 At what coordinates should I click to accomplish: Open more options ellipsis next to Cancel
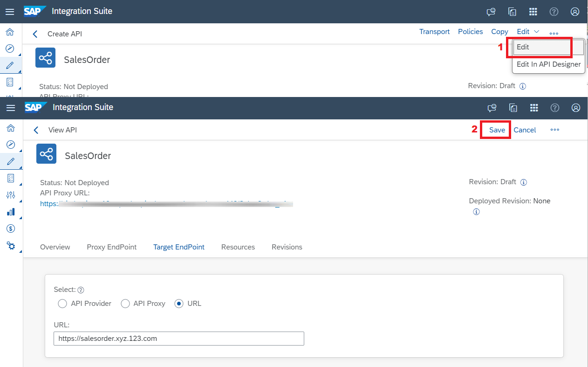click(x=554, y=130)
